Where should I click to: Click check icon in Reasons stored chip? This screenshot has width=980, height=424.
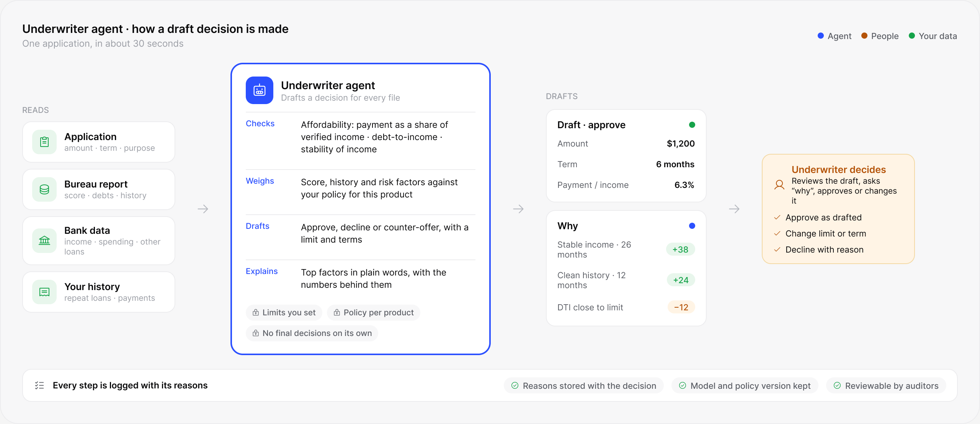click(515, 386)
